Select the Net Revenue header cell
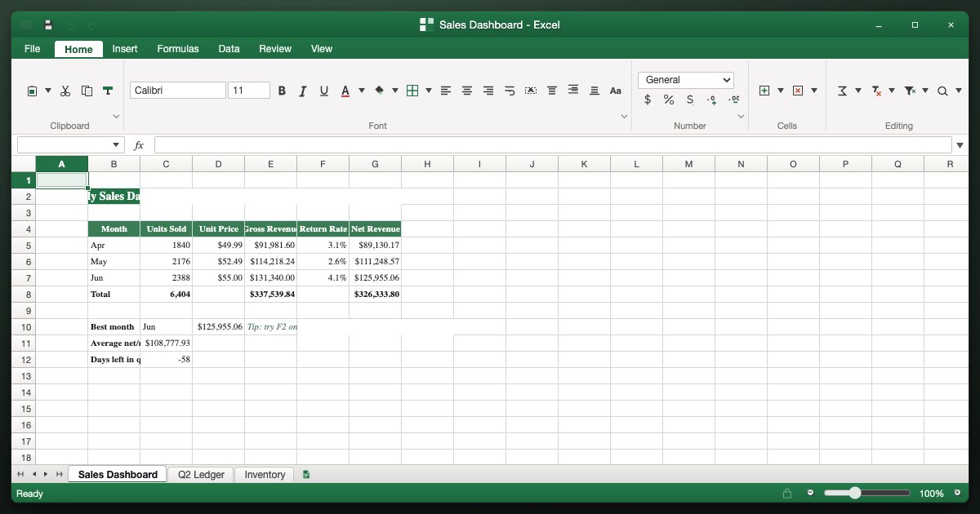The width and height of the screenshot is (980, 514). tap(375, 229)
